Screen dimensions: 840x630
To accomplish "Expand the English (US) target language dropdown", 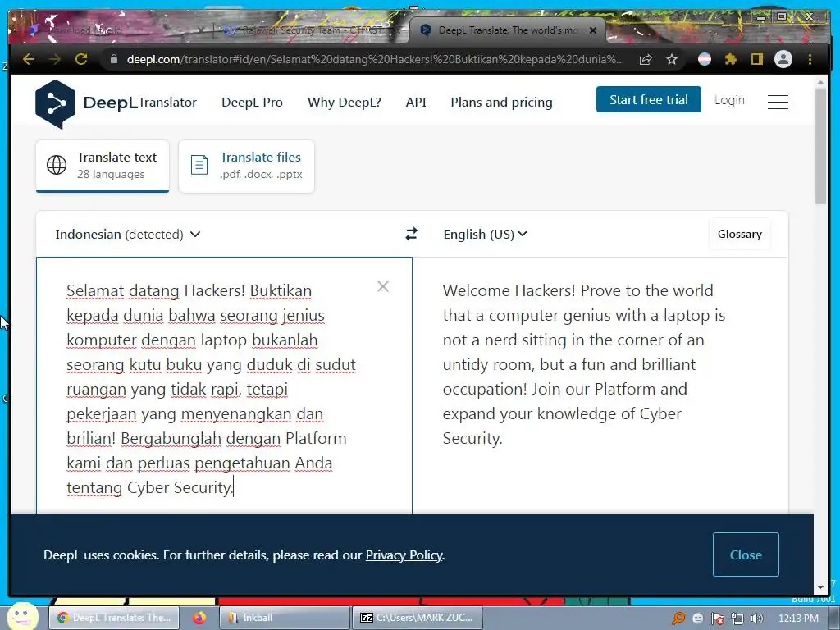I will pos(486,234).
